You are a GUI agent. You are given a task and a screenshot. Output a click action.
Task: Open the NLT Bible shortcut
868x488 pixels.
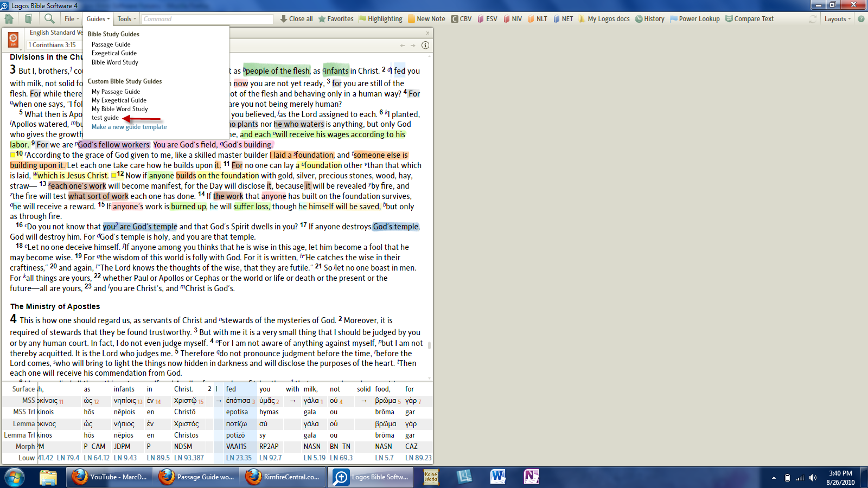click(x=538, y=19)
